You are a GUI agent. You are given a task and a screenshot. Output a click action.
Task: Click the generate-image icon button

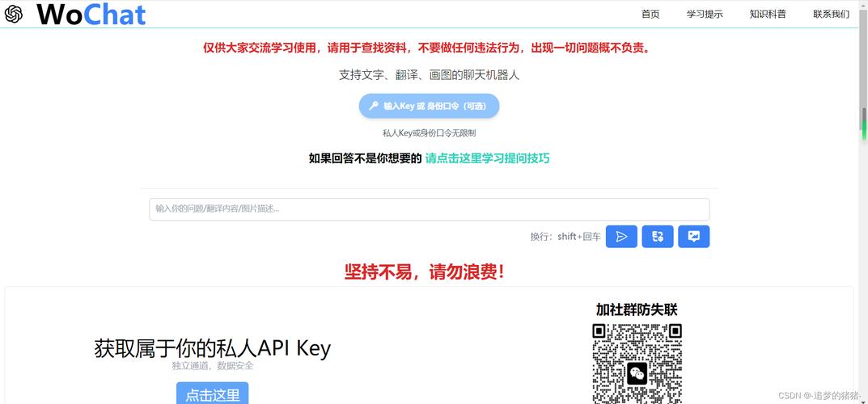[x=693, y=237]
